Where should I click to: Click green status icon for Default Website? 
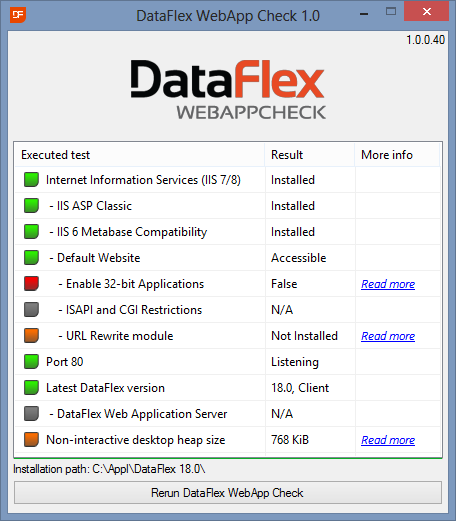point(31,258)
